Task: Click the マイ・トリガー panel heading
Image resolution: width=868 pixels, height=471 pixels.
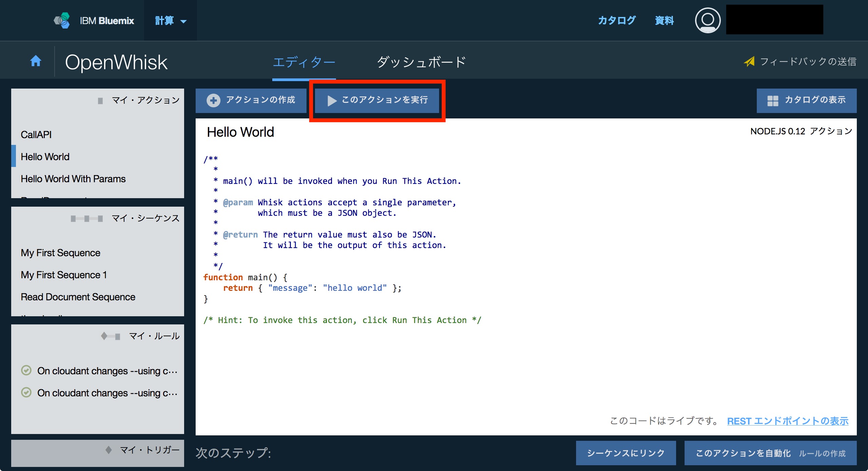Action: (150, 450)
